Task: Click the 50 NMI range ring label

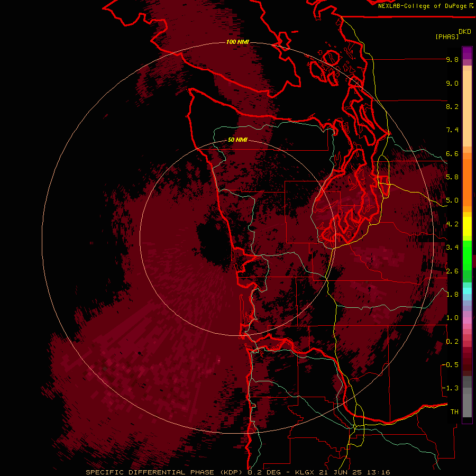Action: pos(237,140)
